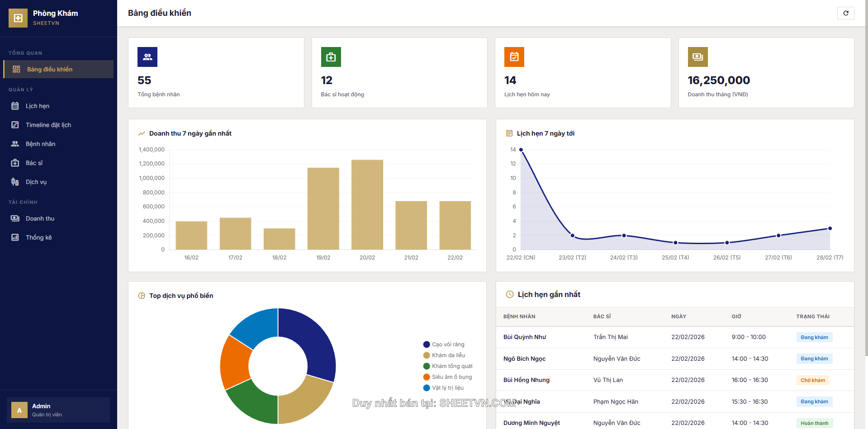Go to the Thống kê page
The image size is (868, 429).
(x=38, y=237)
